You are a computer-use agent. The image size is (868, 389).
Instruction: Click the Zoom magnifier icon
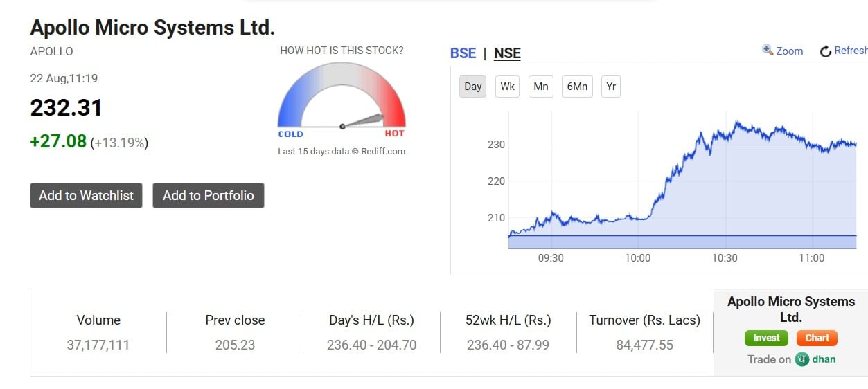pyautogui.click(x=768, y=50)
